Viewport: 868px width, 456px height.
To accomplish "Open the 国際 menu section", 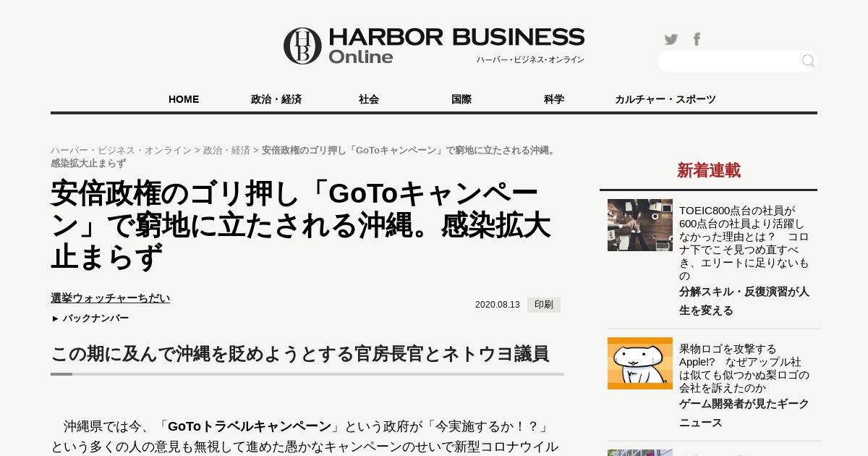I will (461, 99).
